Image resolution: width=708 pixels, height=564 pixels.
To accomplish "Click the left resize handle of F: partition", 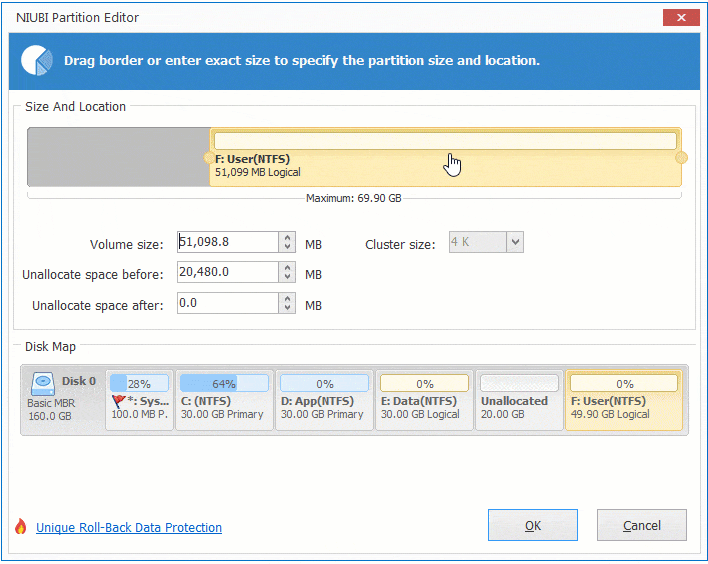I will (x=209, y=158).
